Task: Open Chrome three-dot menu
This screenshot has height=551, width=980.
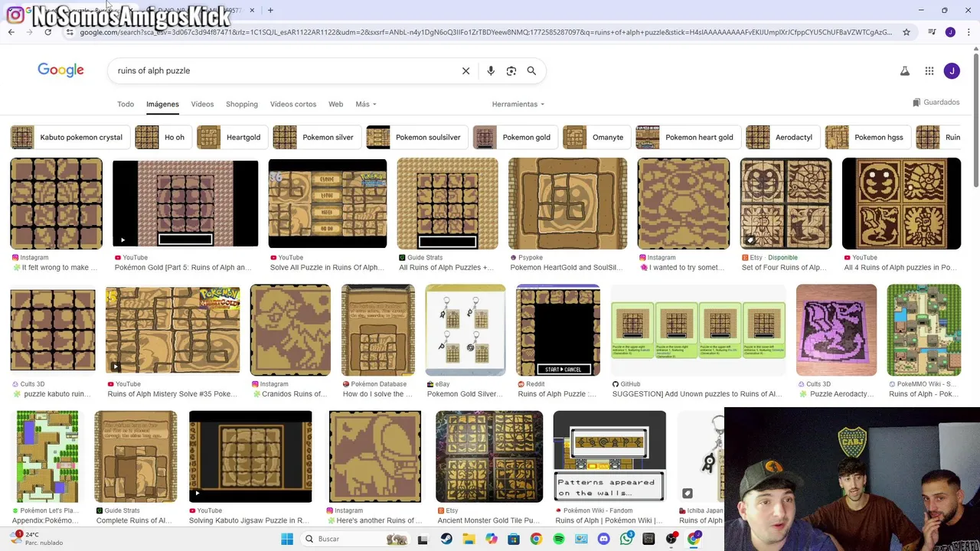Action: click(969, 32)
